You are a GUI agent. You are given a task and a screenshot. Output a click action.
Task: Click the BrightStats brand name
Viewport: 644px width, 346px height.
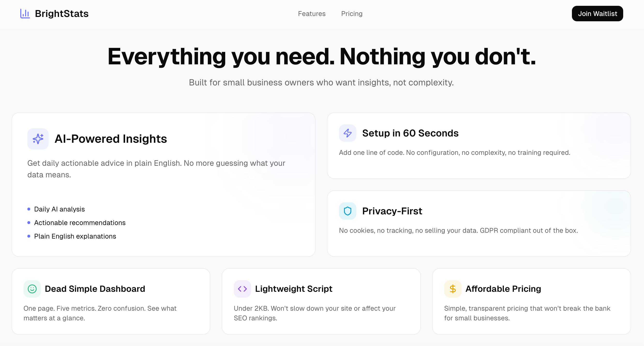[x=61, y=14]
